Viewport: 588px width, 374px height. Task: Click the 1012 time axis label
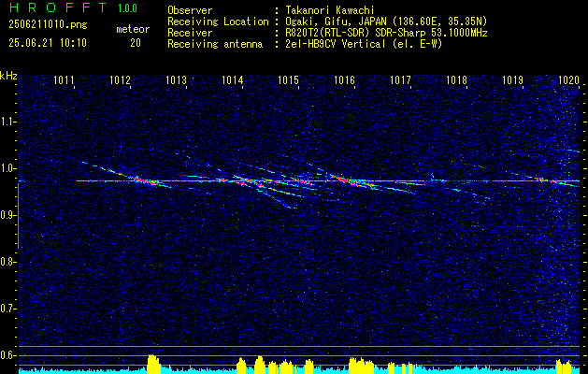[x=120, y=80]
